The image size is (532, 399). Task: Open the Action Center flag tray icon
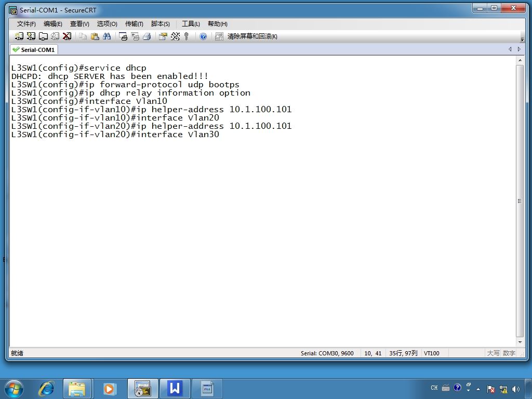click(x=490, y=389)
